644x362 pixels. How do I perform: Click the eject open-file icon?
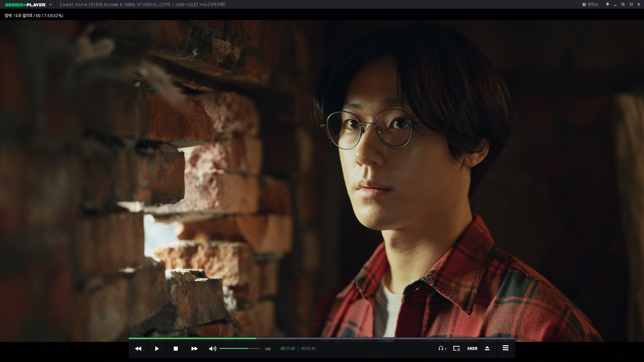pyautogui.click(x=487, y=349)
